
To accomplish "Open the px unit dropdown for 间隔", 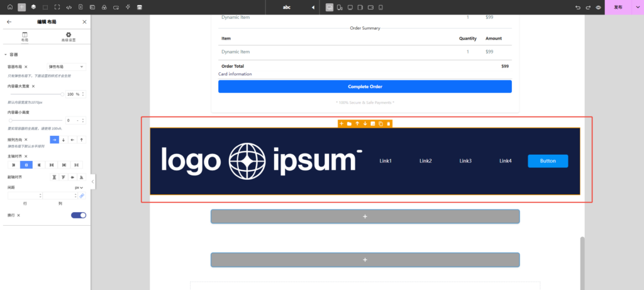I will pyautogui.click(x=79, y=187).
